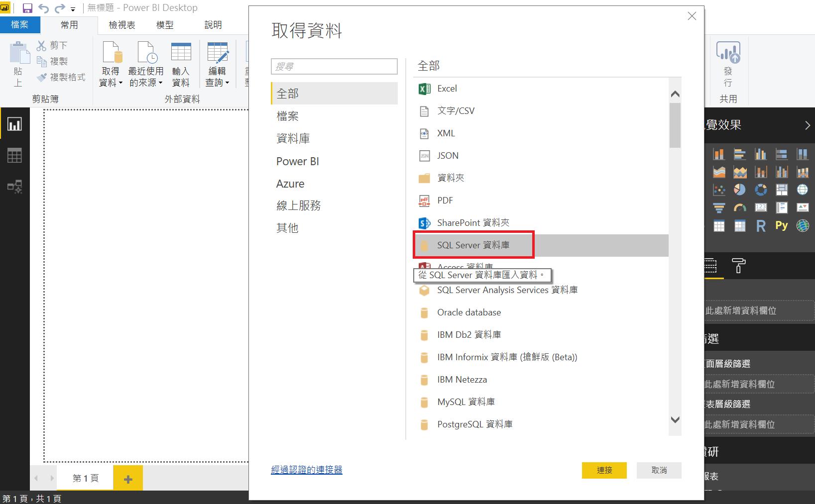Choose the funnel chart visual
This screenshot has height=504, width=815.
coord(719,208)
